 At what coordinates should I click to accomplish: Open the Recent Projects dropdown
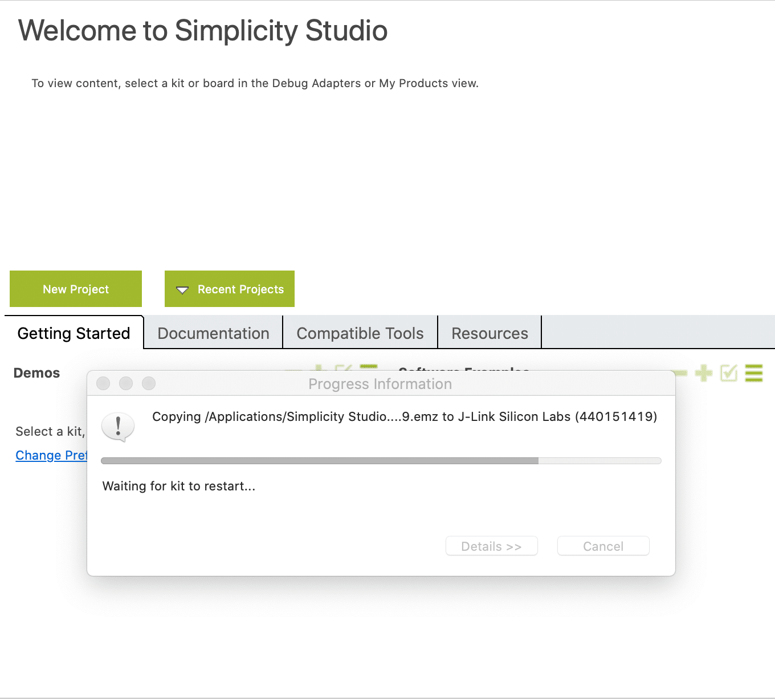pyautogui.click(x=229, y=289)
